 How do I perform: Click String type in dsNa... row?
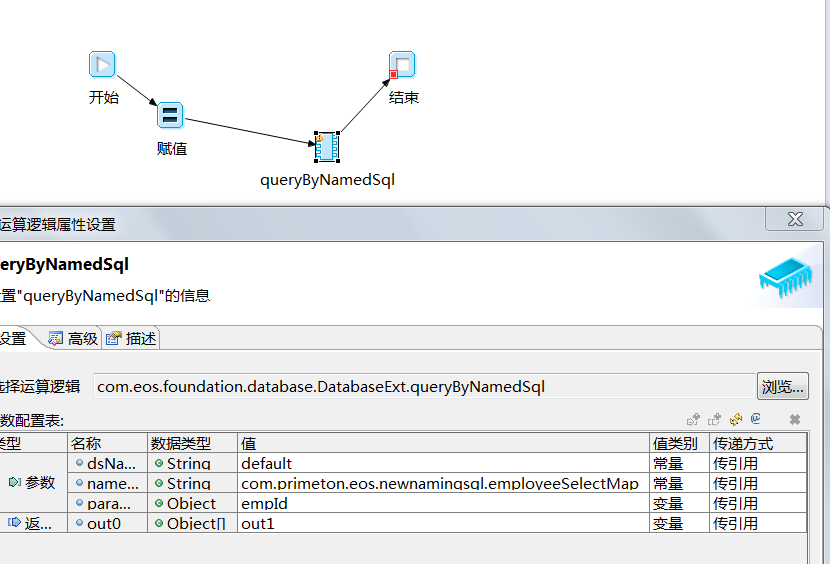point(192,463)
